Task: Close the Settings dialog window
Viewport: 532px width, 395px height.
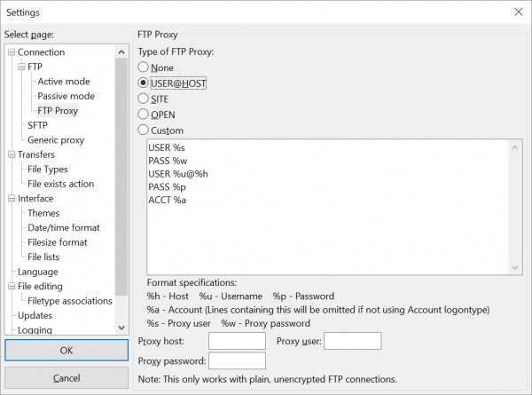Action: (x=518, y=12)
